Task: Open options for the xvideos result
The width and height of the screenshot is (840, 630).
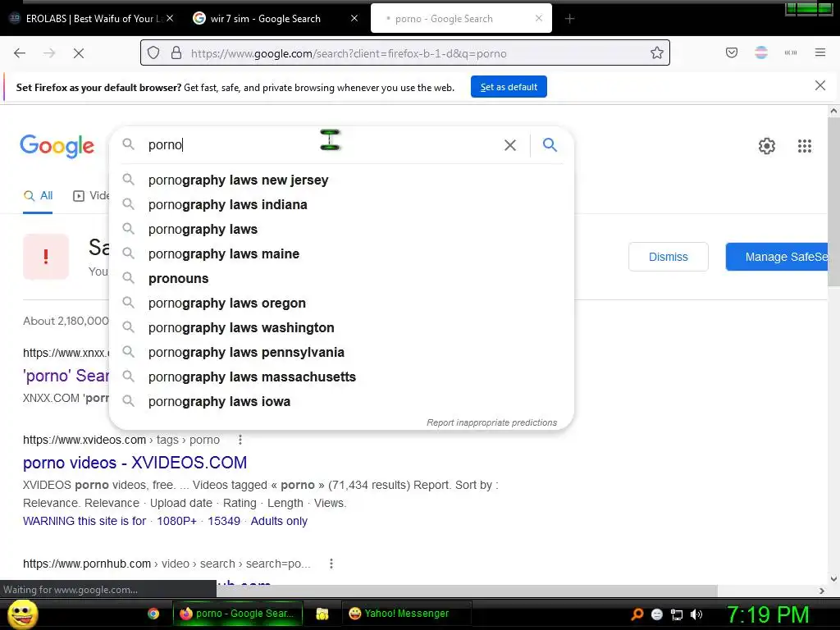Action: click(240, 440)
